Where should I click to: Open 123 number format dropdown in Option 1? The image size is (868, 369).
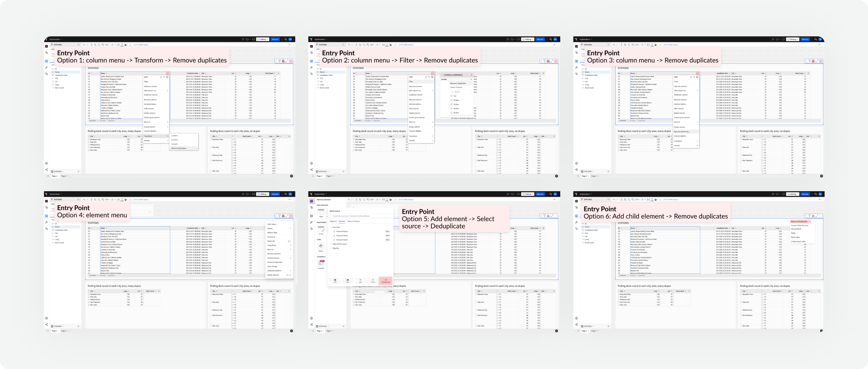pyautogui.click(x=107, y=44)
